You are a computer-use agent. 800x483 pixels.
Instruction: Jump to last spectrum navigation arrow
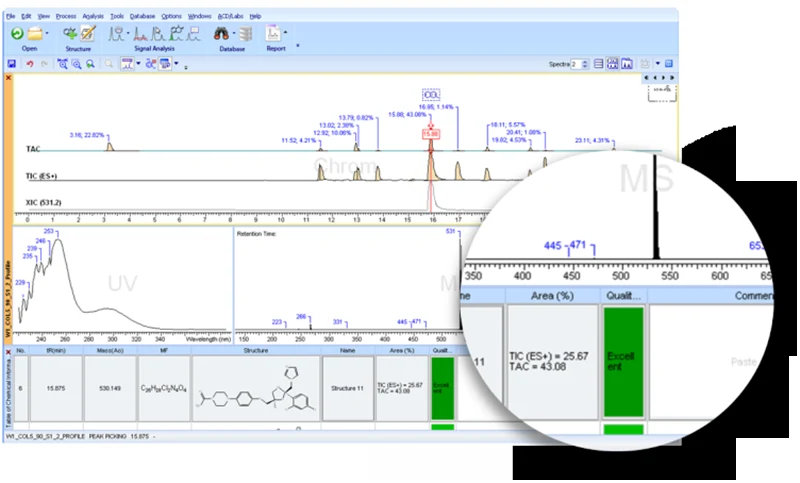click(672, 78)
